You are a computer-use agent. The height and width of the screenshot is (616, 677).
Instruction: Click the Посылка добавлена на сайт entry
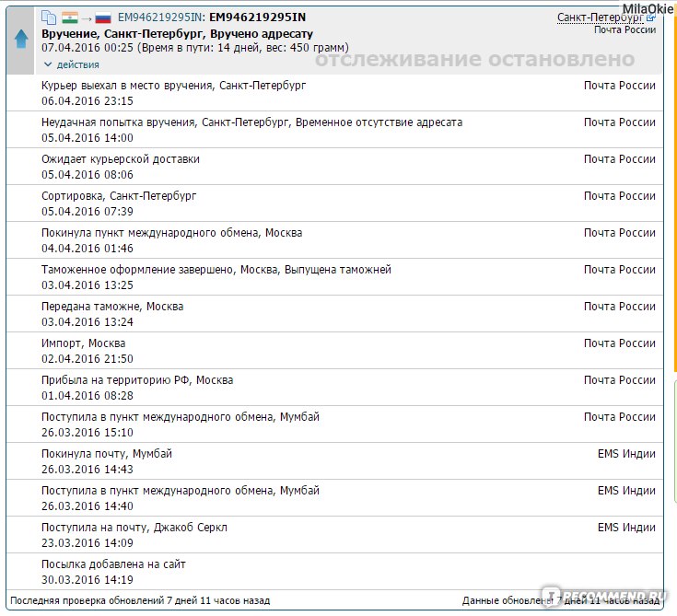tap(114, 564)
